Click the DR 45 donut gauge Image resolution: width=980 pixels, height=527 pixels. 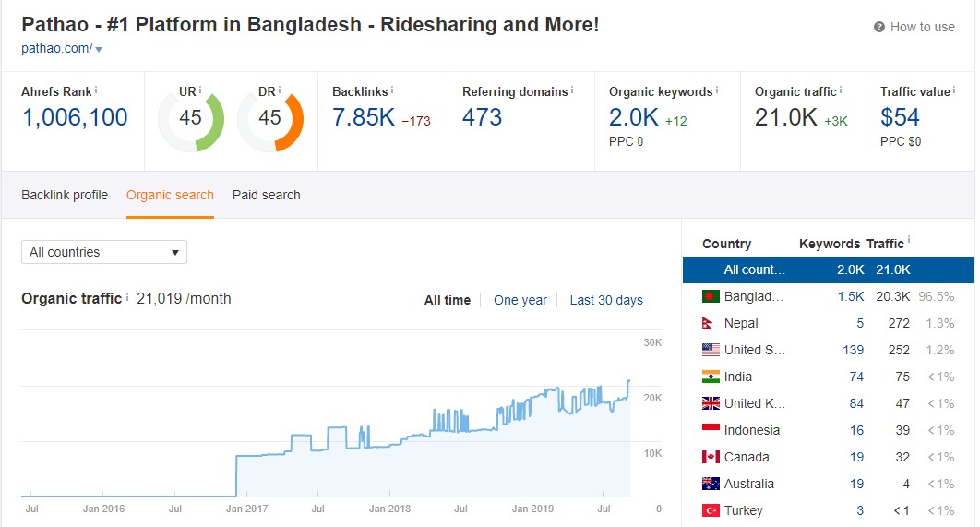[x=270, y=121]
